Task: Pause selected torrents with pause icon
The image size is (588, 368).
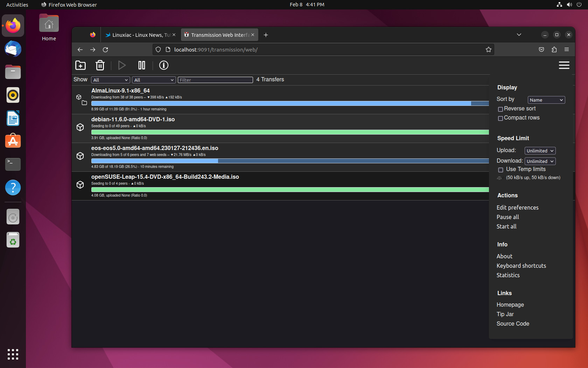Action: coord(142,65)
